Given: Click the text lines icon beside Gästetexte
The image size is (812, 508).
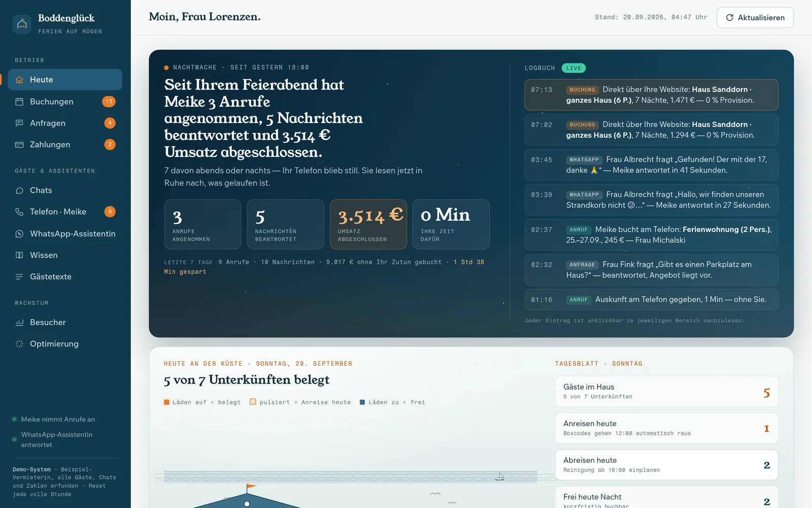Looking at the screenshot, I should point(19,277).
